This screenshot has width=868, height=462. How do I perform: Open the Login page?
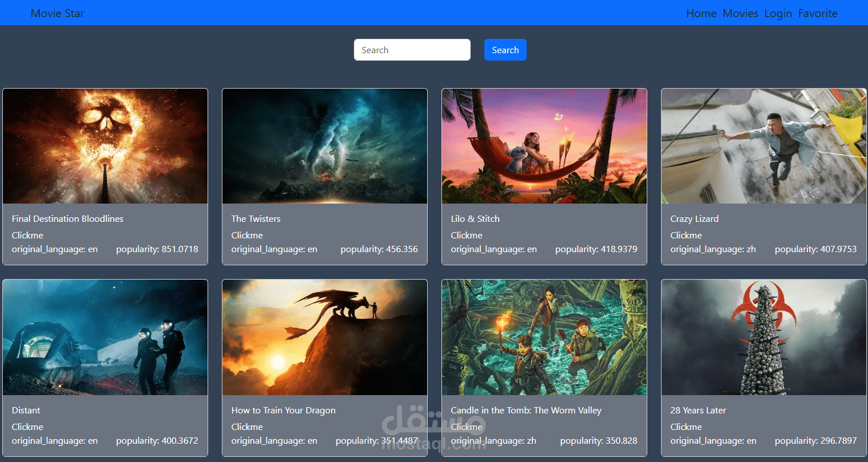click(x=778, y=13)
